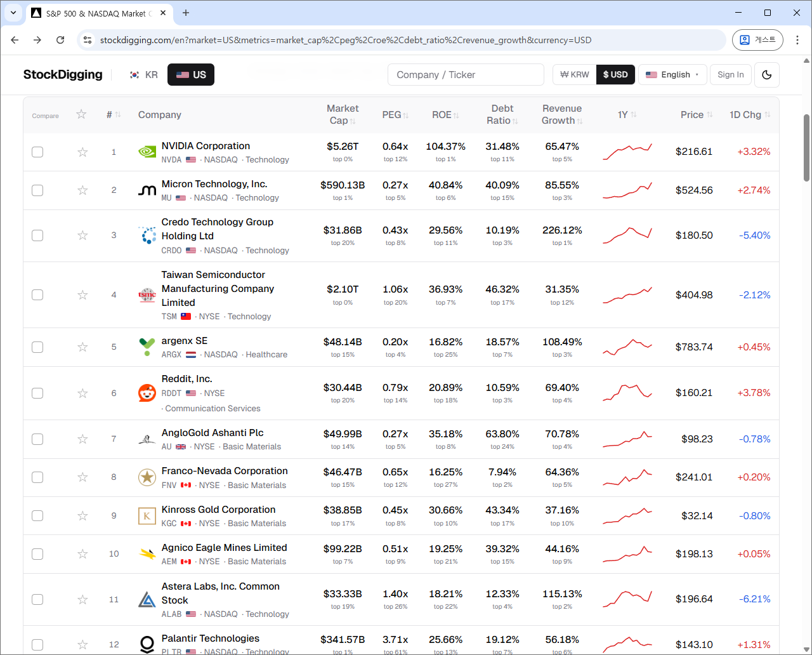Open Palantir Technologies company link
This screenshot has height=655, width=812.
211,638
